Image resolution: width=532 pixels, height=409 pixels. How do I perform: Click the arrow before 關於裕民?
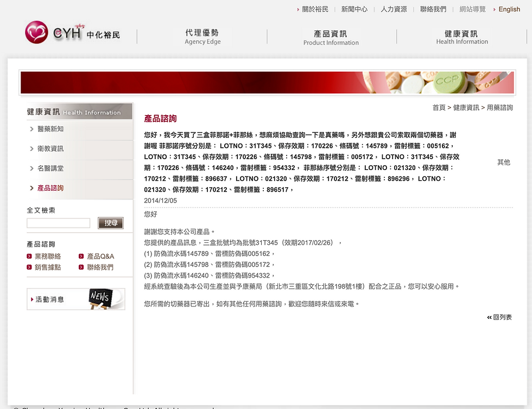pyautogui.click(x=298, y=9)
